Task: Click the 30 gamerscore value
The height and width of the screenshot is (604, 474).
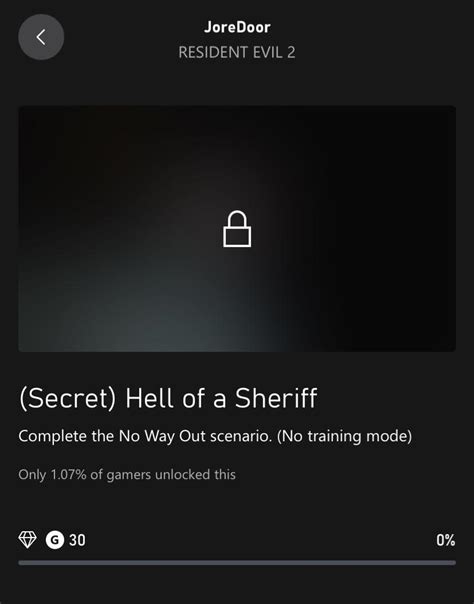Action: tap(77, 540)
